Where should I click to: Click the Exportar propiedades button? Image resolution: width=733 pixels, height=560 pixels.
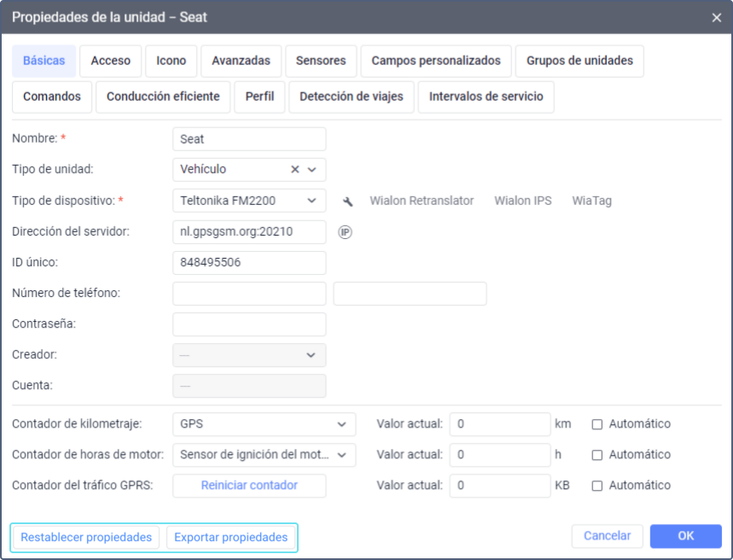click(x=230, y=538)
